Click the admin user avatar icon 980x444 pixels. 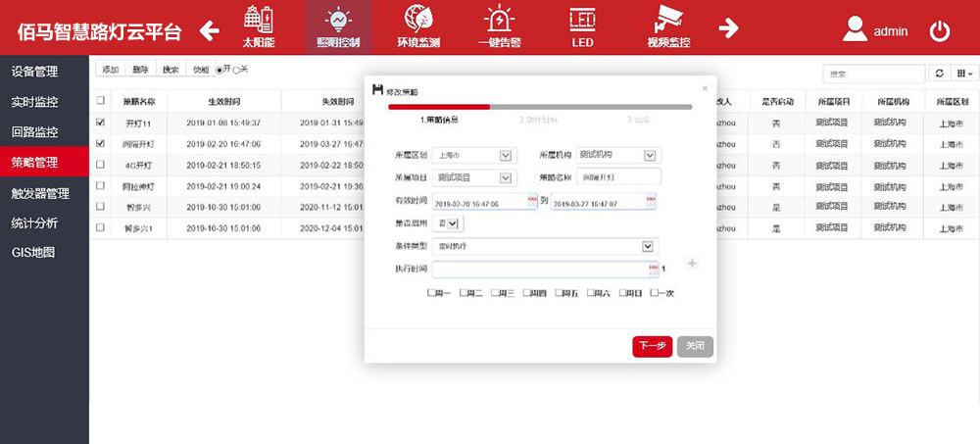pos(855,28)
